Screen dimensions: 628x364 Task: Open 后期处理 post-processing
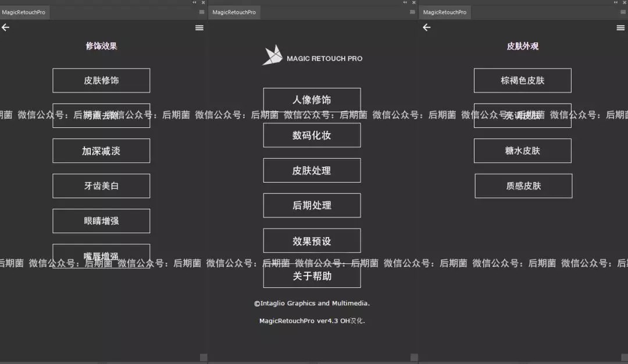pyautogui.click(x=312, y=205)
